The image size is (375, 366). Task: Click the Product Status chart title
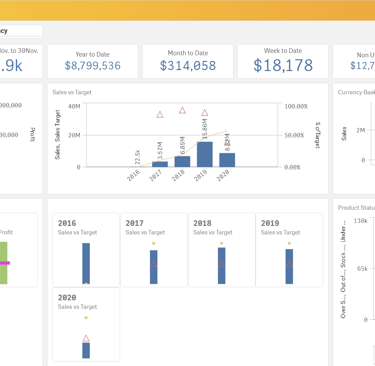tap(356, 208)
